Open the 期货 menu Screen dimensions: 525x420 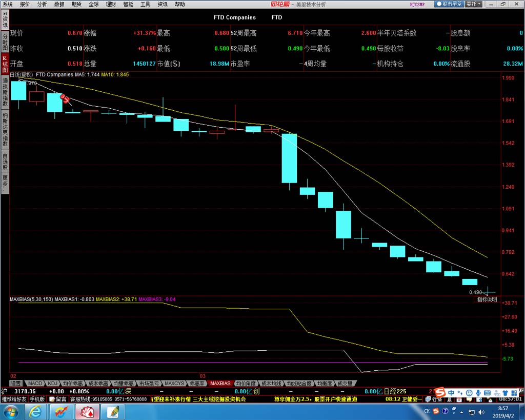[76, 4]
